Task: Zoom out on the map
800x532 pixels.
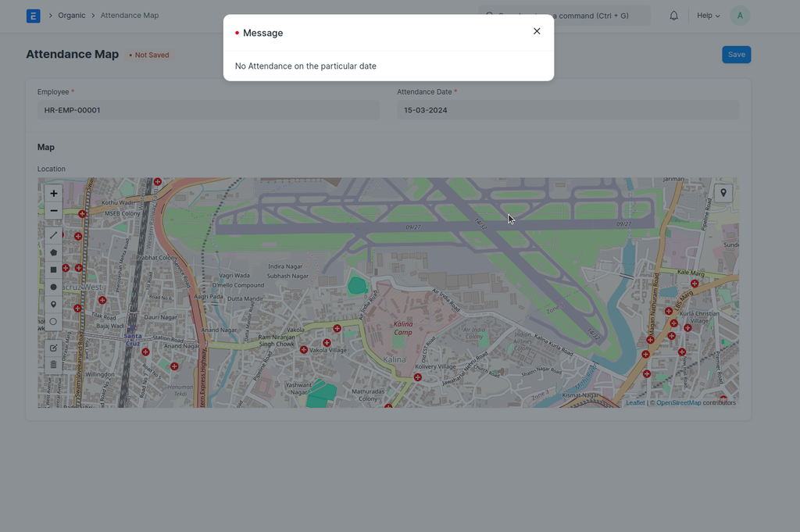Action: (x=53, y=211)
